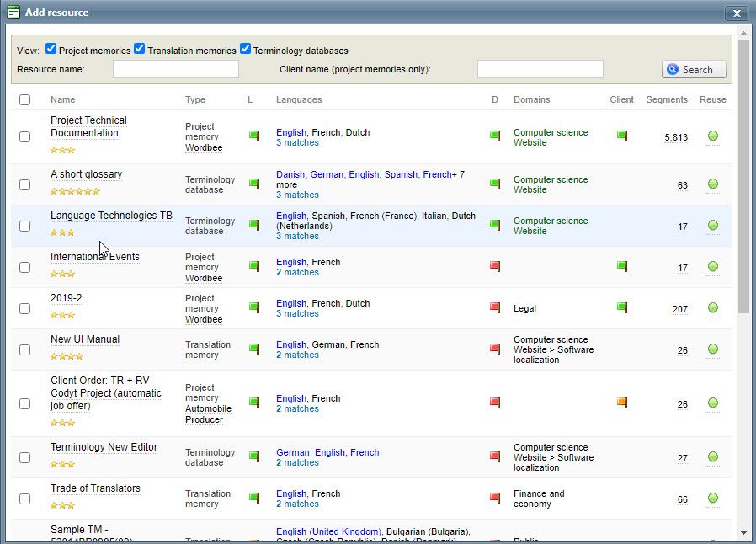
Task: Click the scroll down arrow of the list
Action: pos(743,532)
